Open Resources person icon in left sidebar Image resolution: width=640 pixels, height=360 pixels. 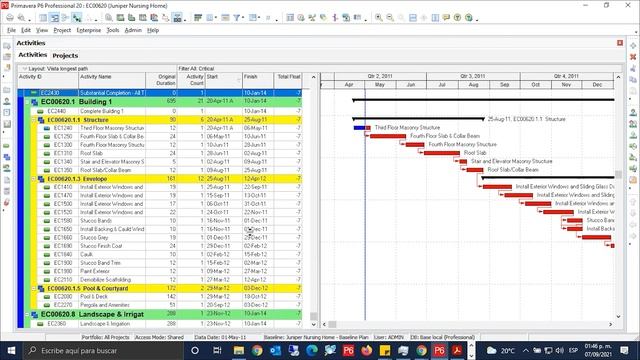[7, 101]
